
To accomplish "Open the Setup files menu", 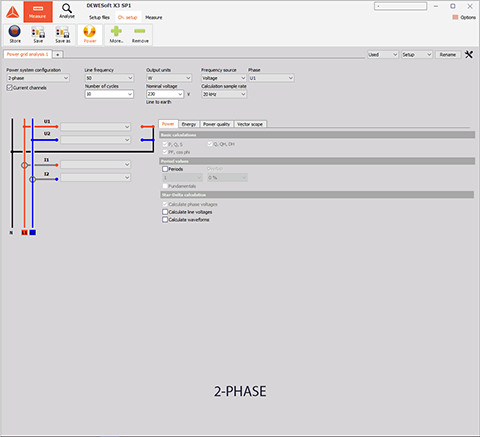I will pos(99,17).
